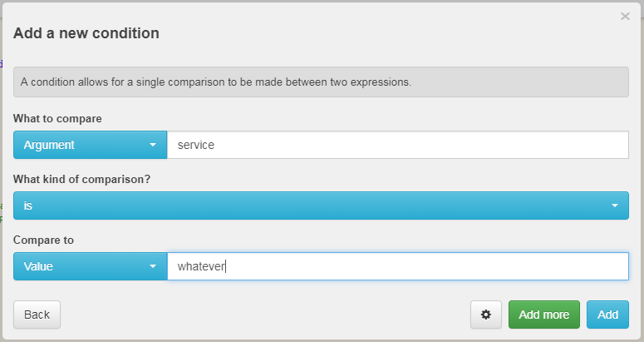This screenshot has width=644, height=342.
Task: Click the caret arrow on Argument dropdown
Action: pos(153,145)
